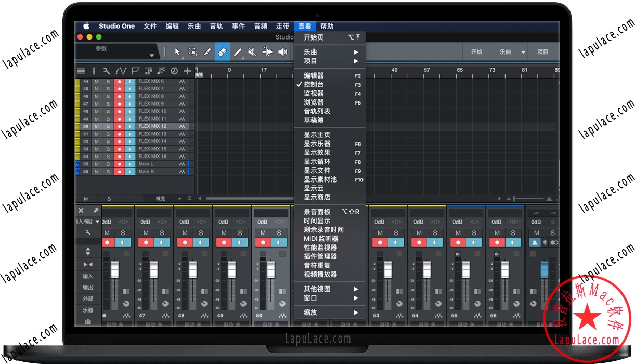Record-arm the Main L track
635x364 pixels.
pyautogui.click(x=119, y=164)
